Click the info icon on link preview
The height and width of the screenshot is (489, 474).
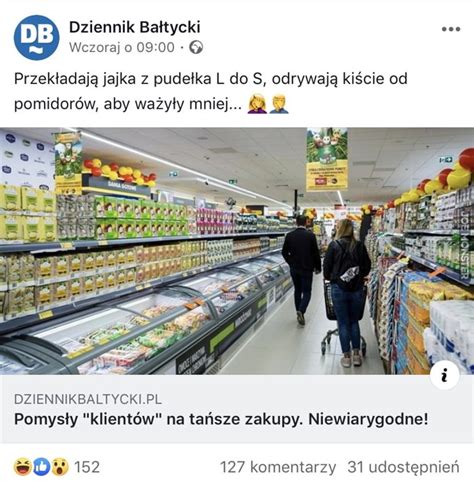tap(444, 376)
